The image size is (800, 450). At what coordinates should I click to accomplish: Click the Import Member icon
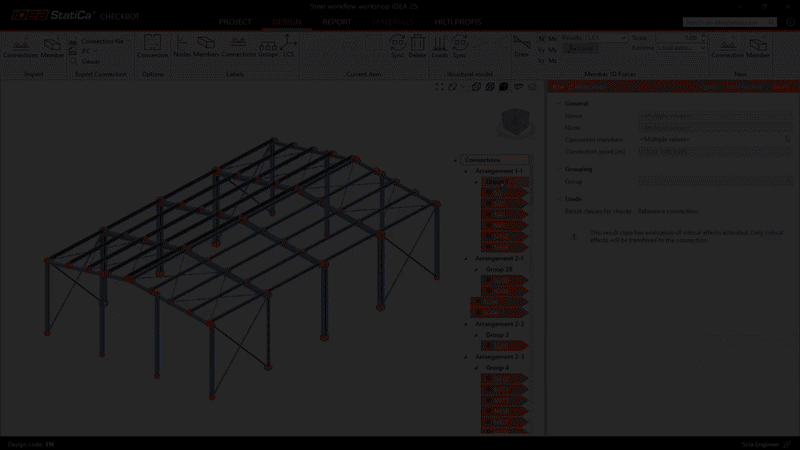(x=53, y=47)
